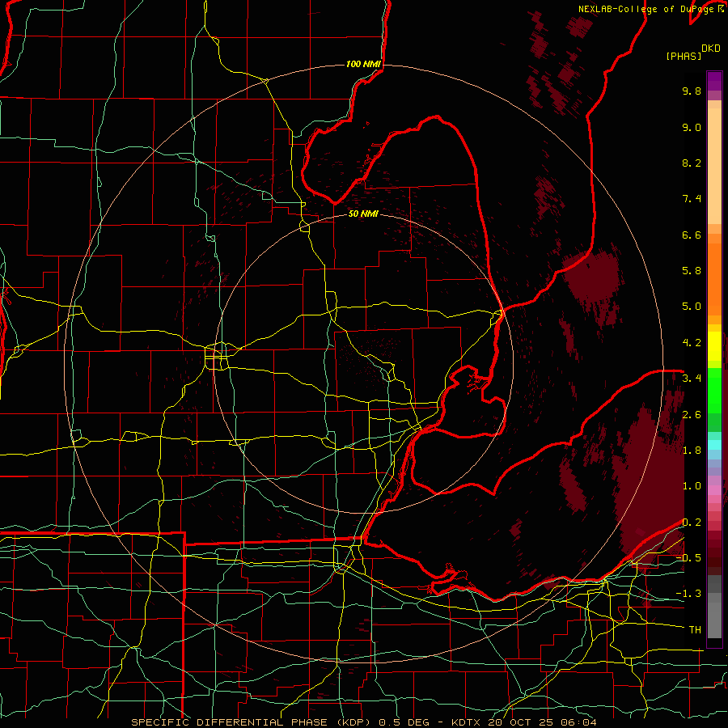Select the 0.2 scale value
Viewport: 728px width, 728px height.
(x=692, y=523)
